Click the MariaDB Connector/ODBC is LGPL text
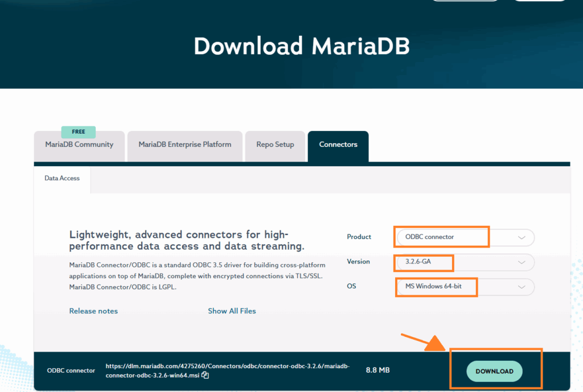 tap(123, 287)
